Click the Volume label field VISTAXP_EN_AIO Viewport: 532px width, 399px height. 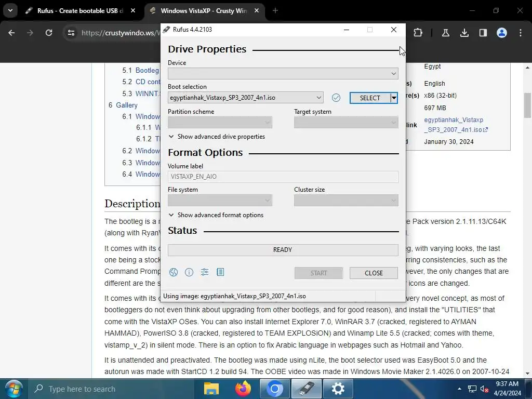pyautogui.click(x=283, y=177)
